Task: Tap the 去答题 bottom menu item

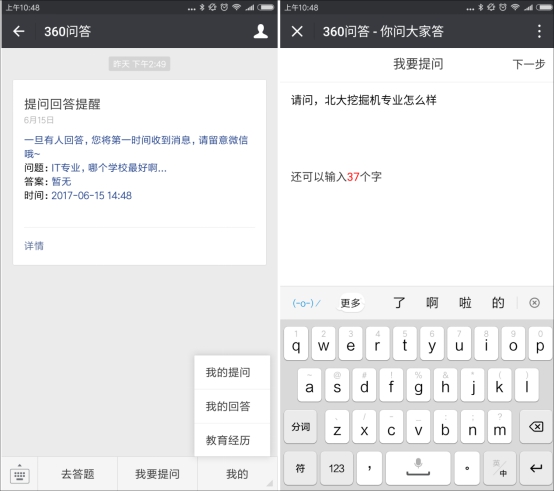Action: (77, 474)
